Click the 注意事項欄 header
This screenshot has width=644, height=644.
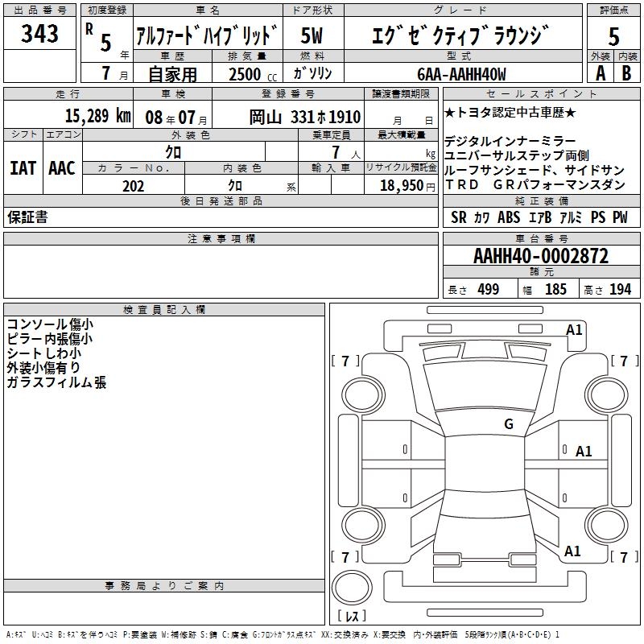[x=221, y=238]
